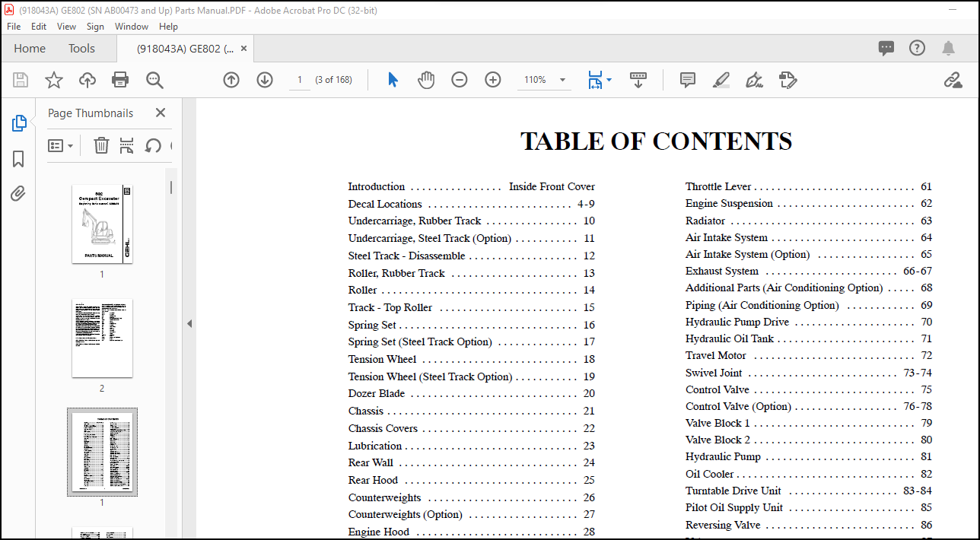
Task: Open the File menu
Action: tap(14, 26)
